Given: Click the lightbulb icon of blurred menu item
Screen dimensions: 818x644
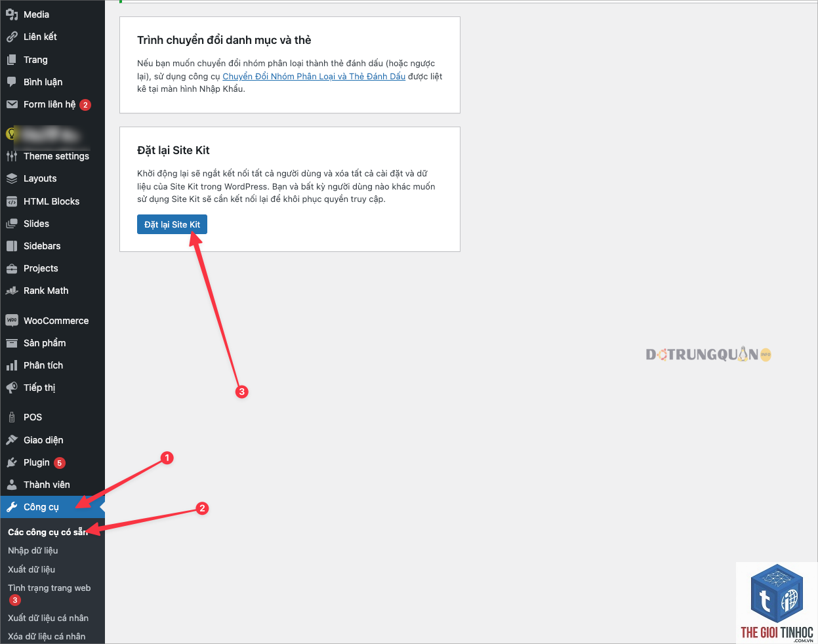Looking at the screenshot, I should point(11,134).
